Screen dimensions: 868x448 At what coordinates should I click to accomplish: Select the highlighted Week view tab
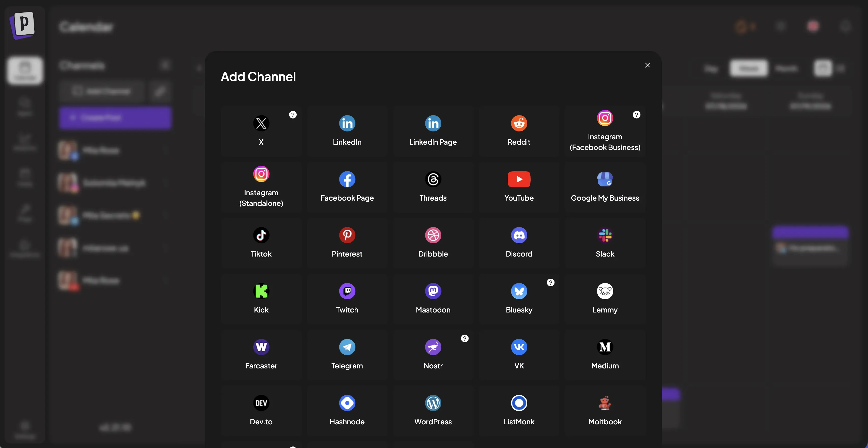coord(749,68)
